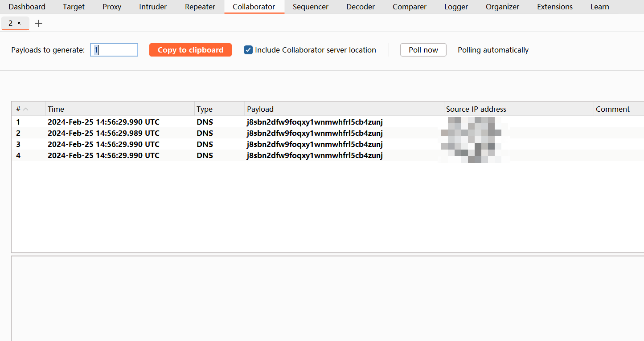Open the Dashboard tab
The image size is (644, 341).
coord(27,7)
